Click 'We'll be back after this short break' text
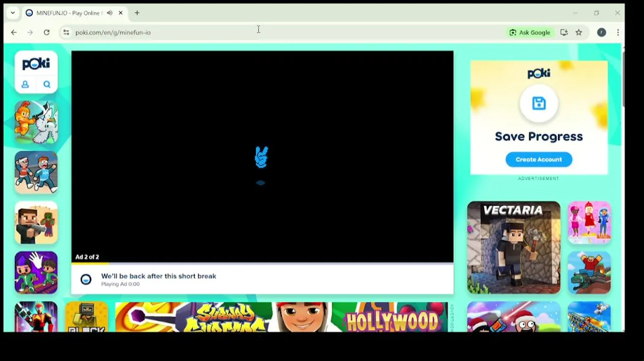 coord(158,276)
